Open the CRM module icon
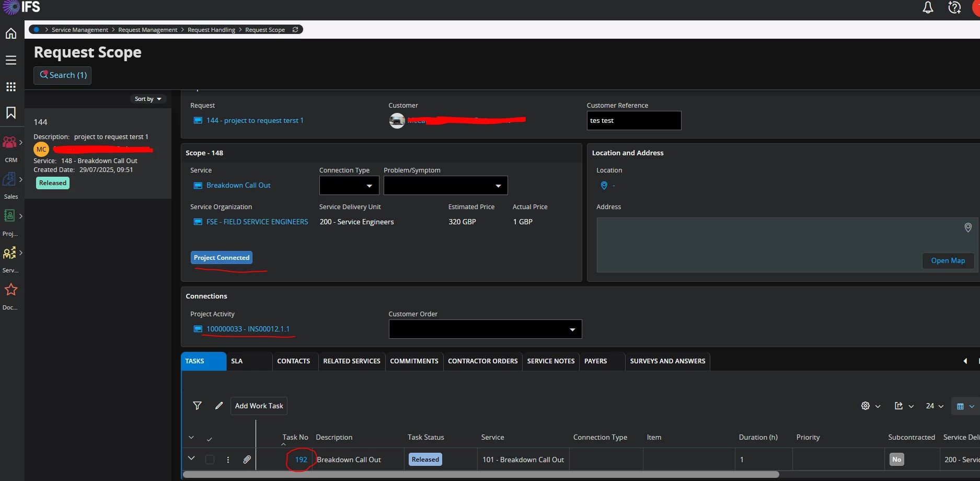Screen dimensions: 980x481 9,142
